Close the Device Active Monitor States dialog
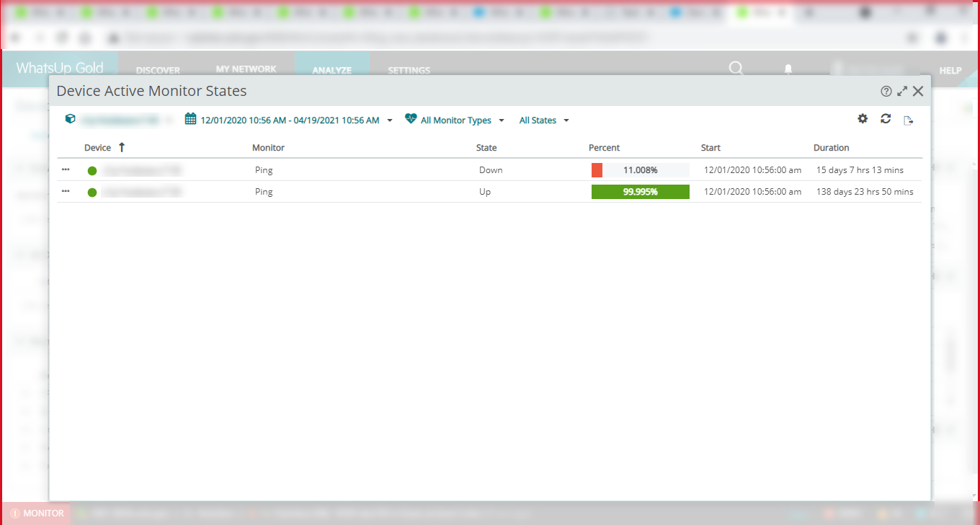The image size is (980, 525). click(x=918, y=91)
